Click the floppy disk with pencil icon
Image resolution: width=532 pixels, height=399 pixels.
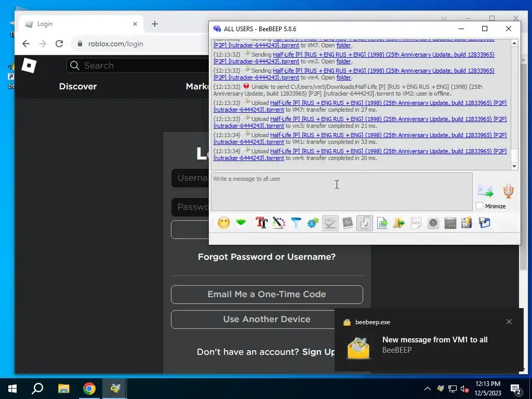(467, 223)
